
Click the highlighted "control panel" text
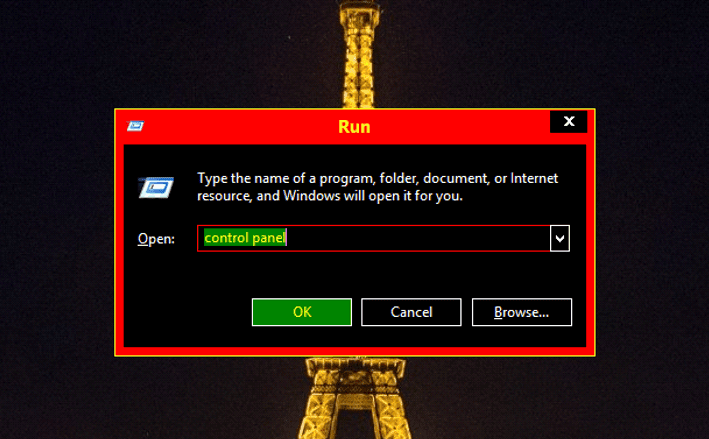point(245,238)
